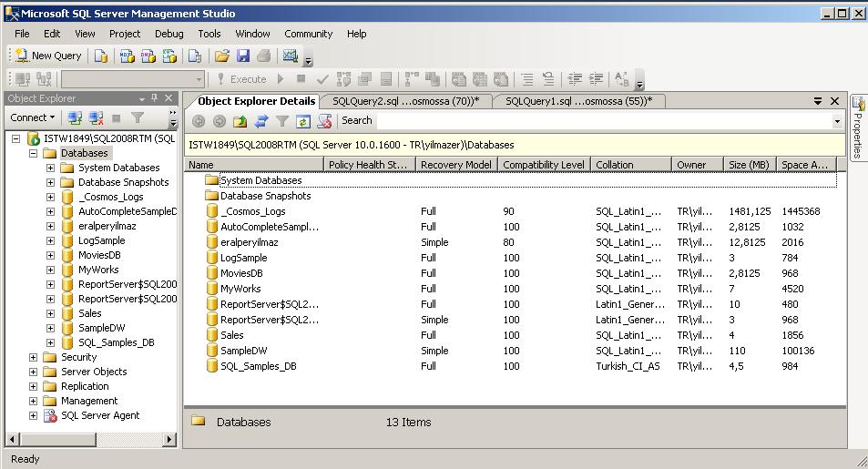Open the Community menu
The image size is (868, 469).
click(x=309, y=34)
